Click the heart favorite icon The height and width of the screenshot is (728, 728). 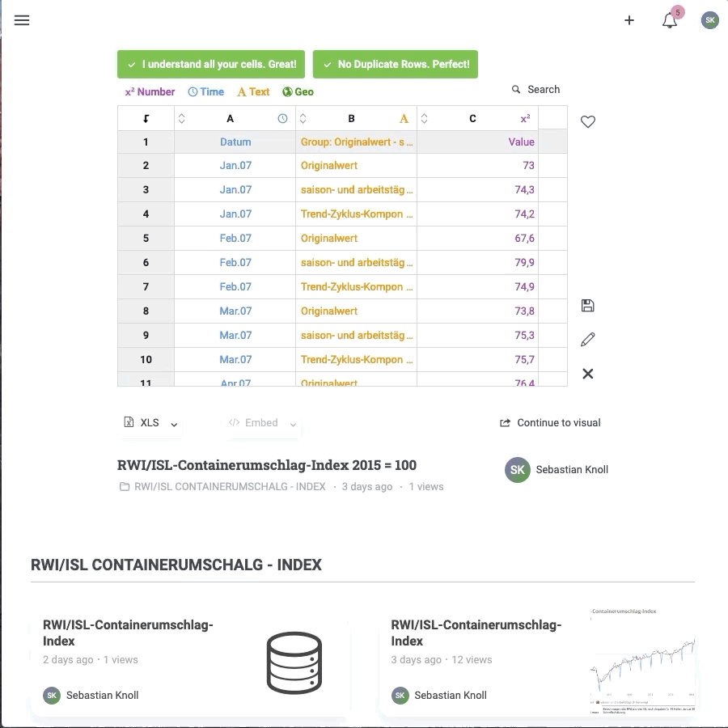pyautogui.click(x=588, y=121)
